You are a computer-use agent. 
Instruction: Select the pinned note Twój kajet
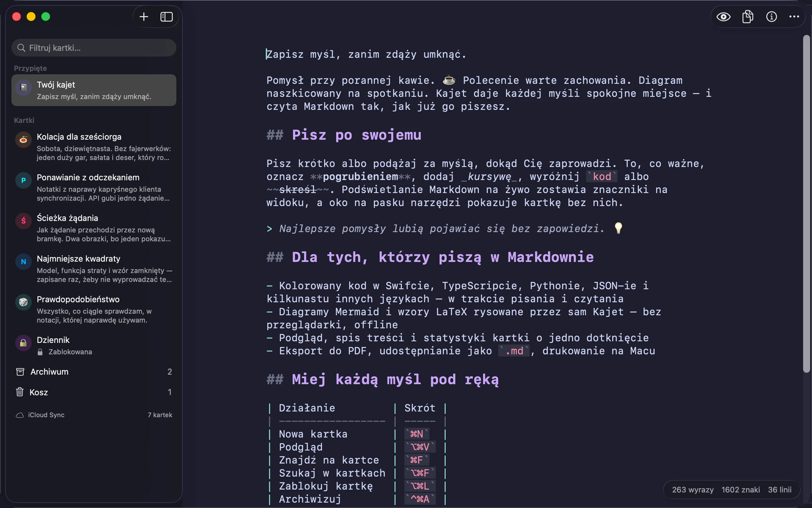coord(94,90)
